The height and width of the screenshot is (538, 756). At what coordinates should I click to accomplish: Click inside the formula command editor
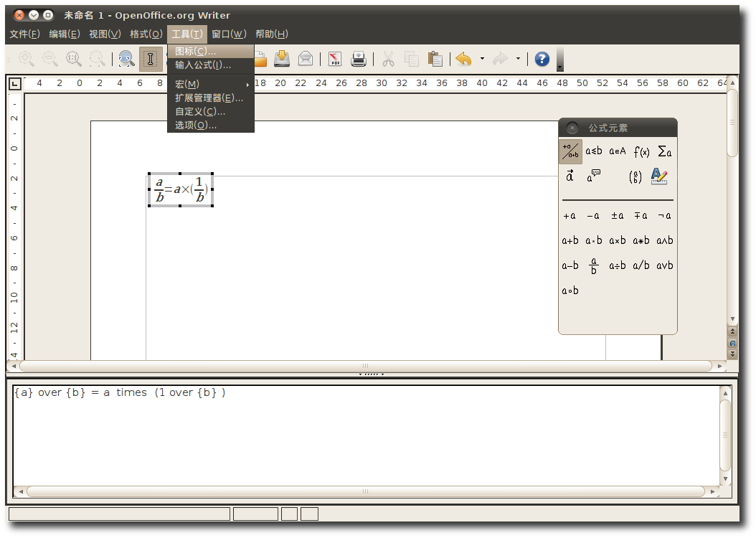366,438
